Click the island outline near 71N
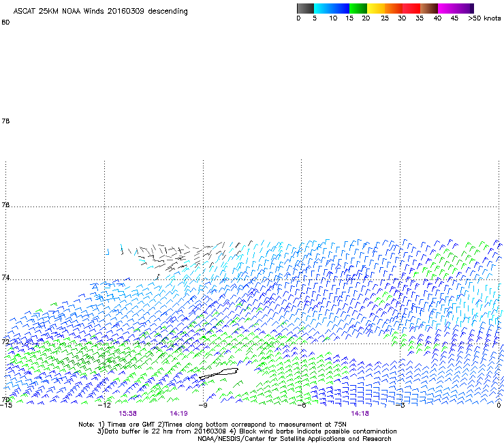504x443 pixels. pyautogui.click(x=219, y=373)
